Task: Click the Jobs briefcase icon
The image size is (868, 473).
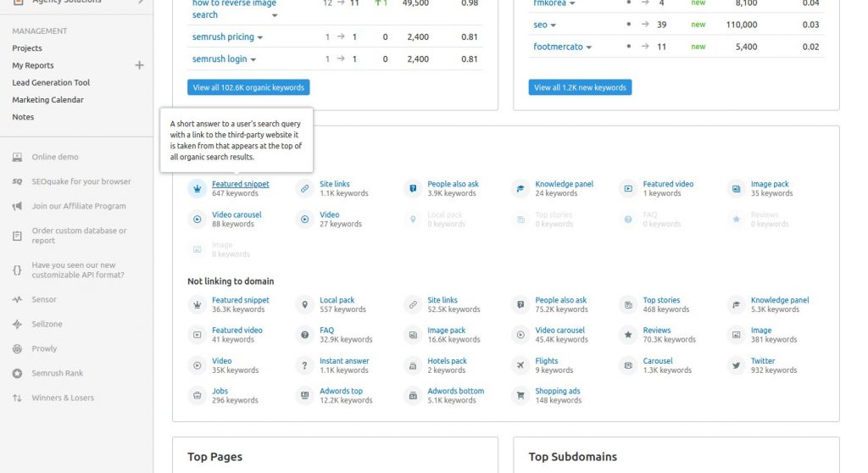Action: point(197,396)
